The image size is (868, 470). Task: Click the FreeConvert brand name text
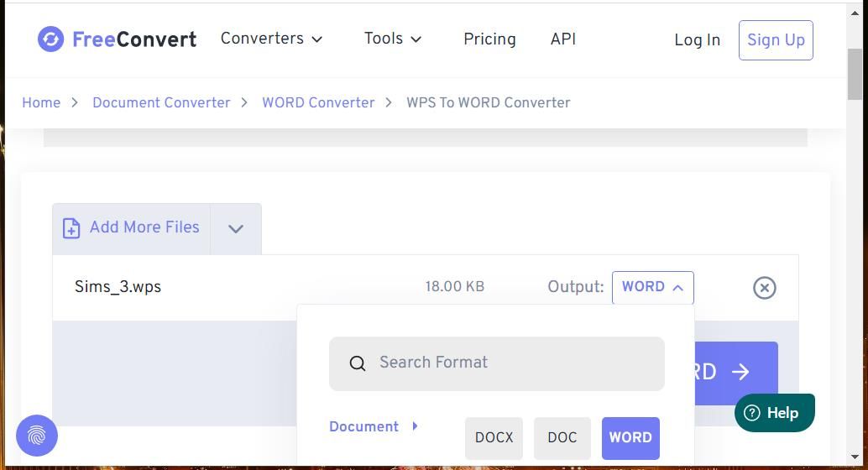pyautogui.click(x=134, y=39)
